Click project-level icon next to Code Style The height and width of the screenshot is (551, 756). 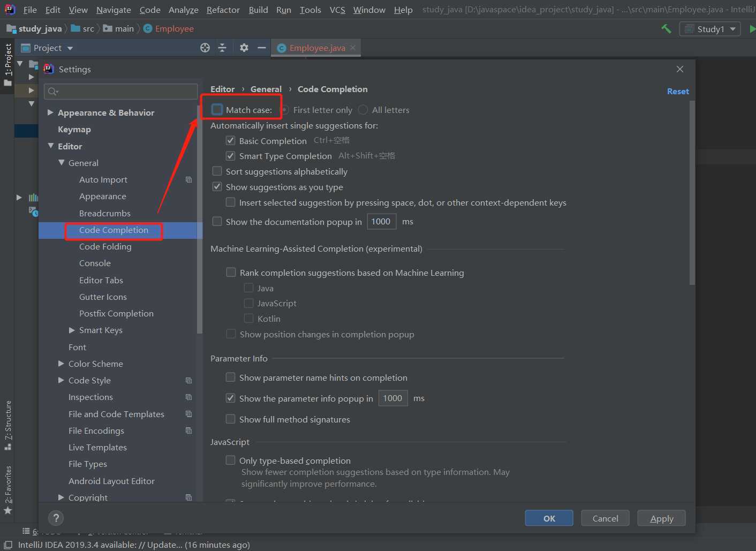[188, 381]
